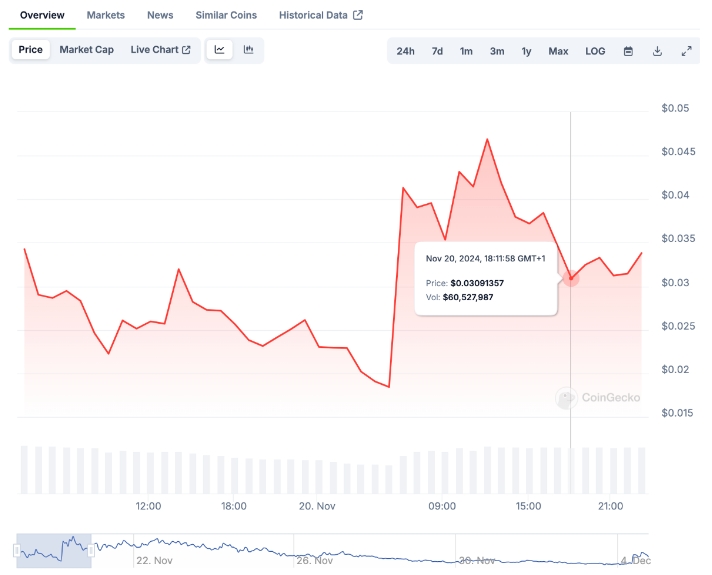This screenshot has height=575, width=712.
Task: Click the 09:00 time axis label
Action: point(442,506)
